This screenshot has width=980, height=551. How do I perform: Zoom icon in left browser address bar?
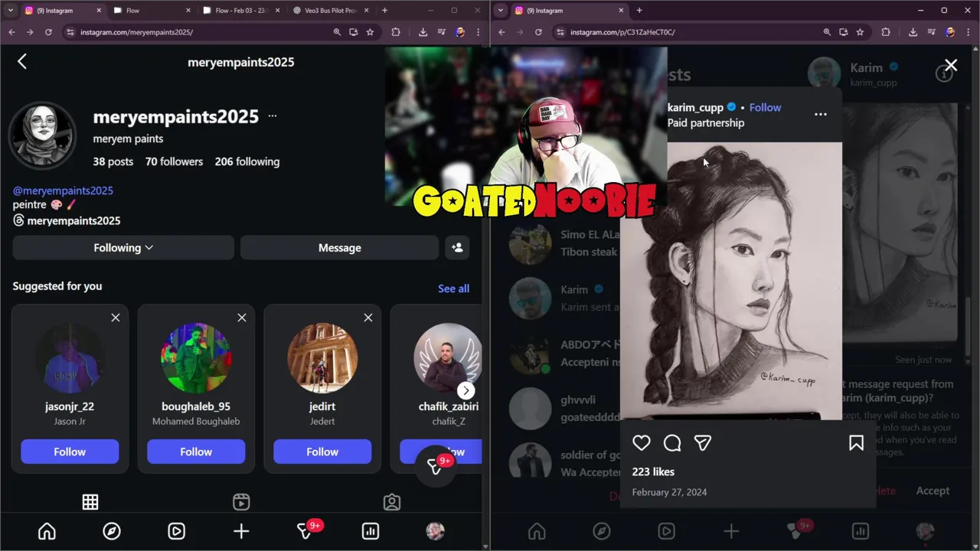point(337,32)
